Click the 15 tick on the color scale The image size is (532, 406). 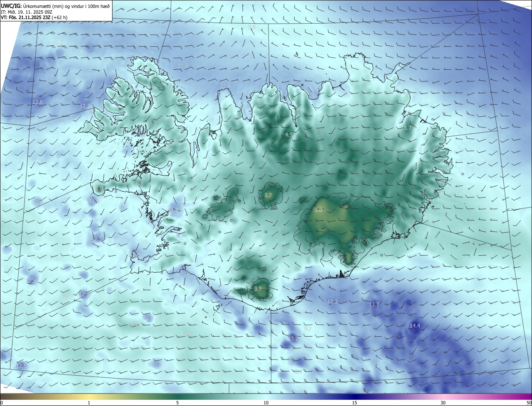(x=355, y=403)
